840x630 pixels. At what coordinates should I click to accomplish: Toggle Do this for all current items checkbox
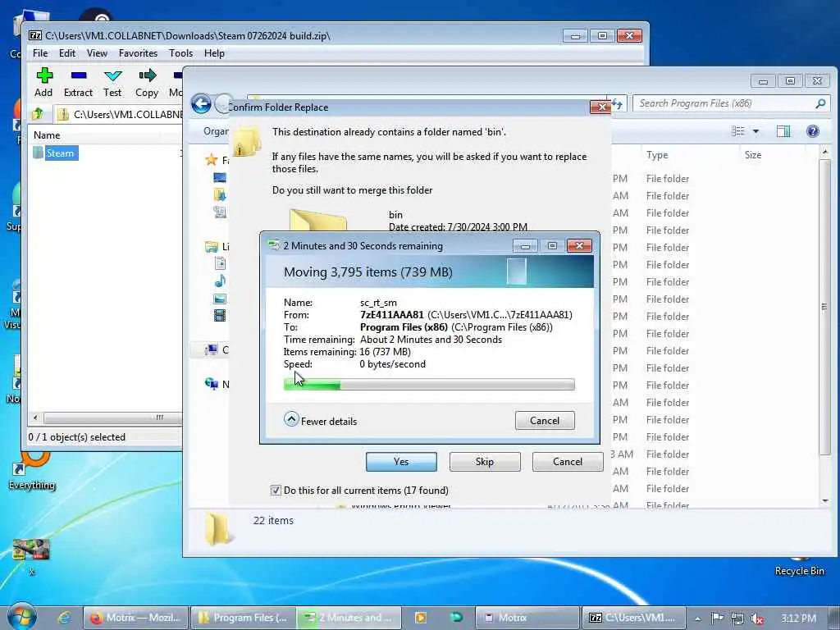[x=276, y=491]
